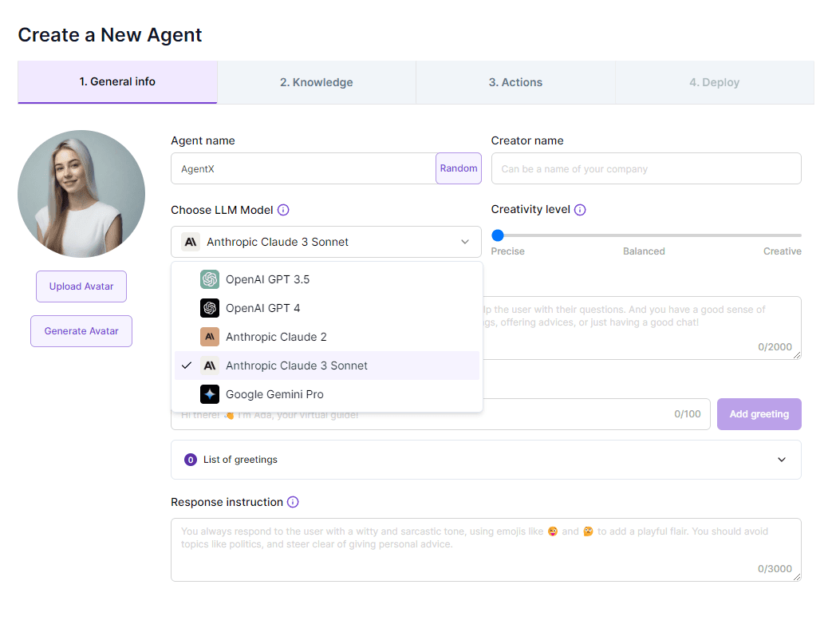Viewport: 828px width, 644px height.
Task: Open the Choose LLM Model dropdown arrow
Action: coord(465,242)
